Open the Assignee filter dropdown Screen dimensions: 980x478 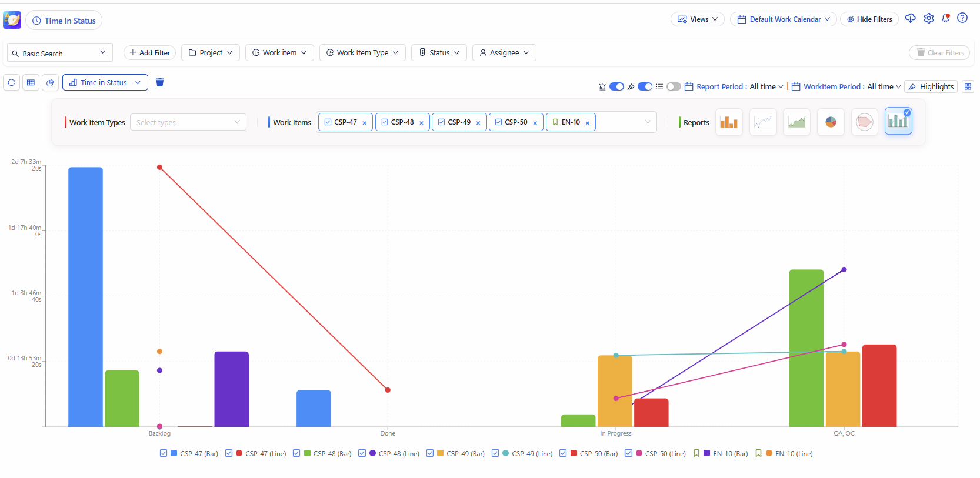[x=504, y=52]
